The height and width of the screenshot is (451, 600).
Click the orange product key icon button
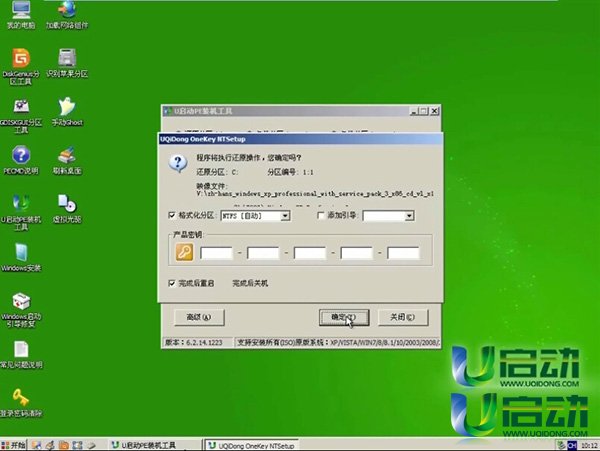pyautogui.click(x=184, y=252)
